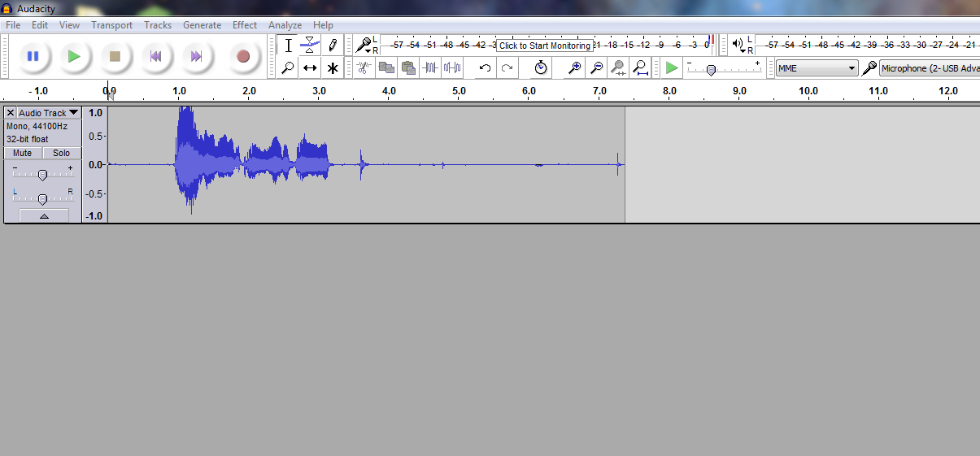Click the 0.0 mark on the vertical amplitude scale
980x456 pixels.
[x=95, y=164]
